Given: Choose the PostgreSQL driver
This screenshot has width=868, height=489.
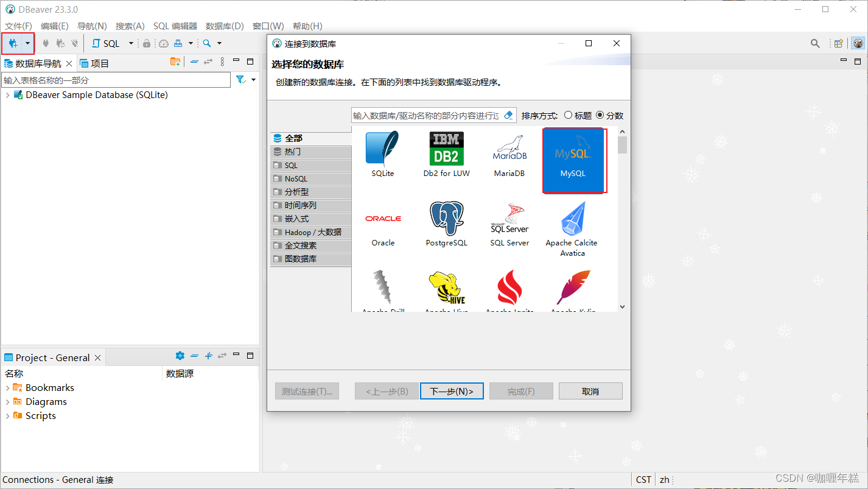Looking at the screenshot, I should [446, 224].
